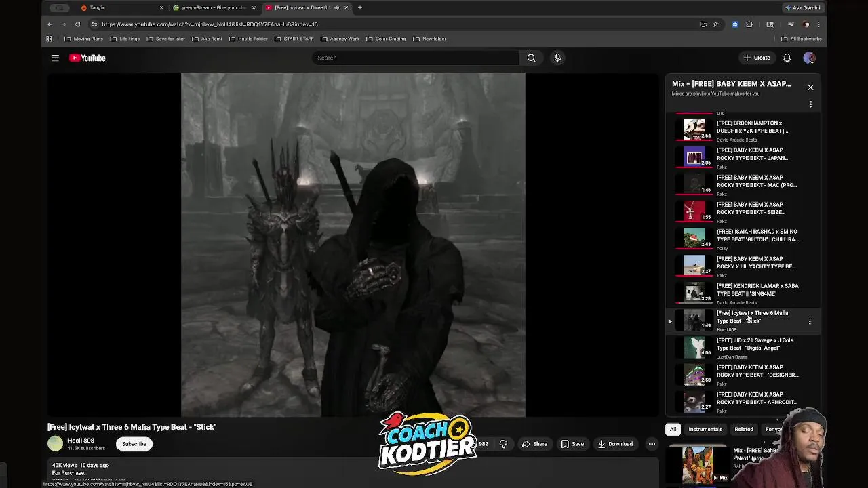Open New folder bookmark folder
Screen dimensions: 868x488
pos(429,39)
